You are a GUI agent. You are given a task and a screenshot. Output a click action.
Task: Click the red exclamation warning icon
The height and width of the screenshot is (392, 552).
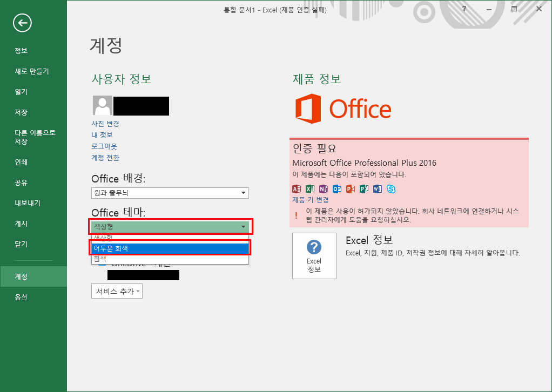[296, 215]
